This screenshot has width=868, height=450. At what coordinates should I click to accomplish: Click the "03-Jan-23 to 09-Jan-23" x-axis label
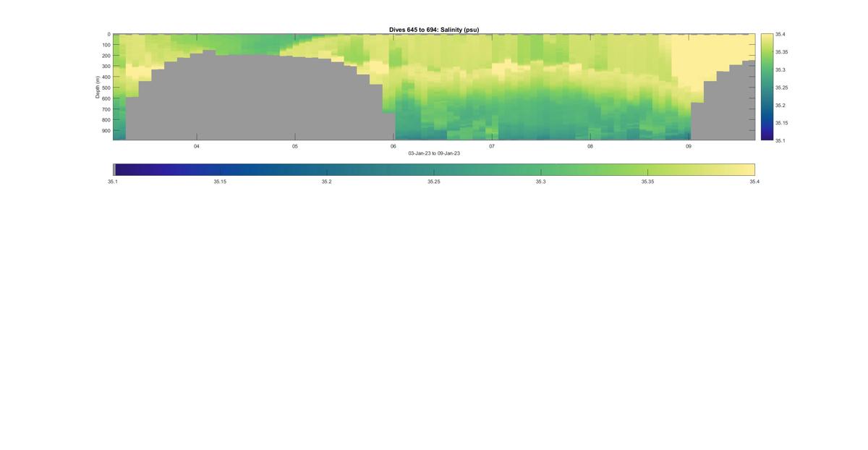pos(434,153)
